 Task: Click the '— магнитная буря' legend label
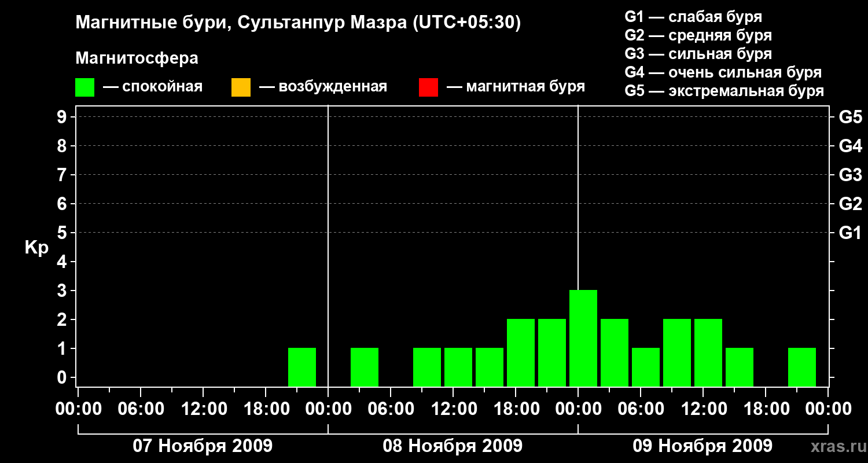tap(516, 87)
